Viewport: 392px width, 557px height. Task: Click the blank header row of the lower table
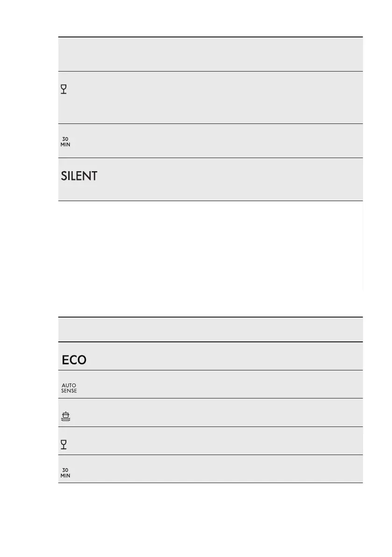pyautogui.click(x=210, y=329)
